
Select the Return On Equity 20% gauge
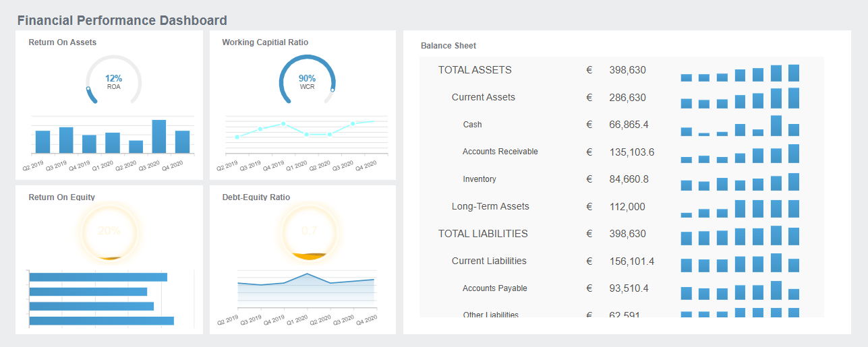pos(109,231)
